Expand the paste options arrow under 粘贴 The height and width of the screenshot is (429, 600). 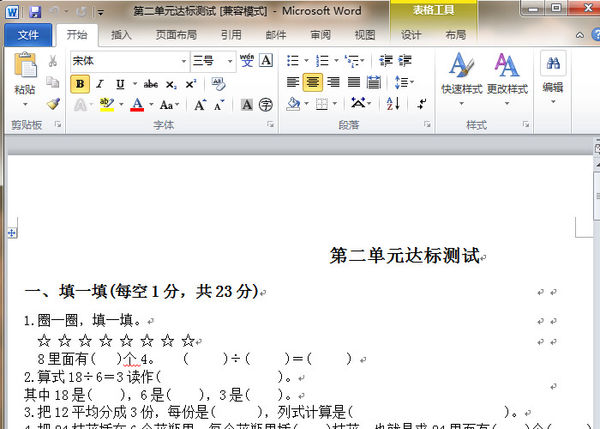[25, 104]
